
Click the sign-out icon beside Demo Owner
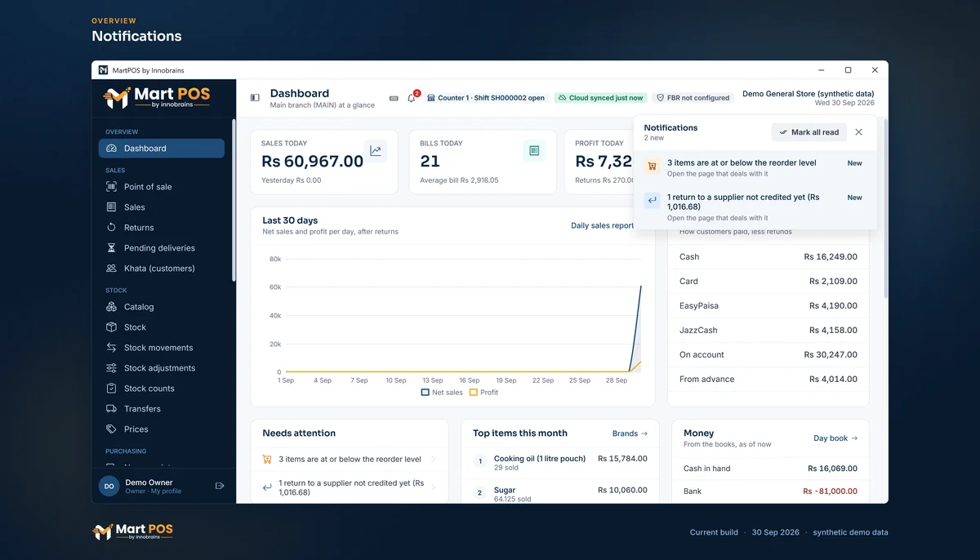220,486
